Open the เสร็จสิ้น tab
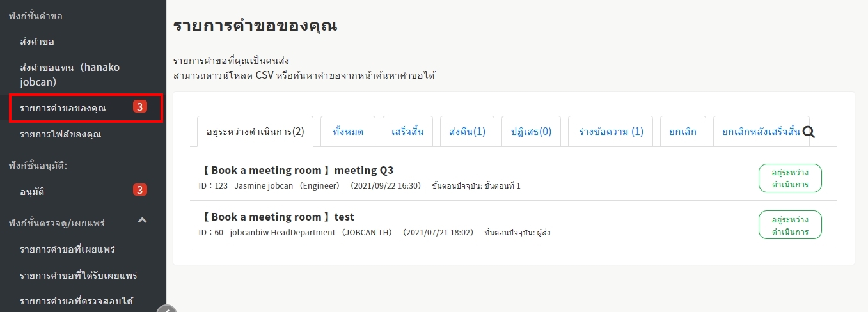This screenshot has height=312, width=868. (x=407, y=132)
